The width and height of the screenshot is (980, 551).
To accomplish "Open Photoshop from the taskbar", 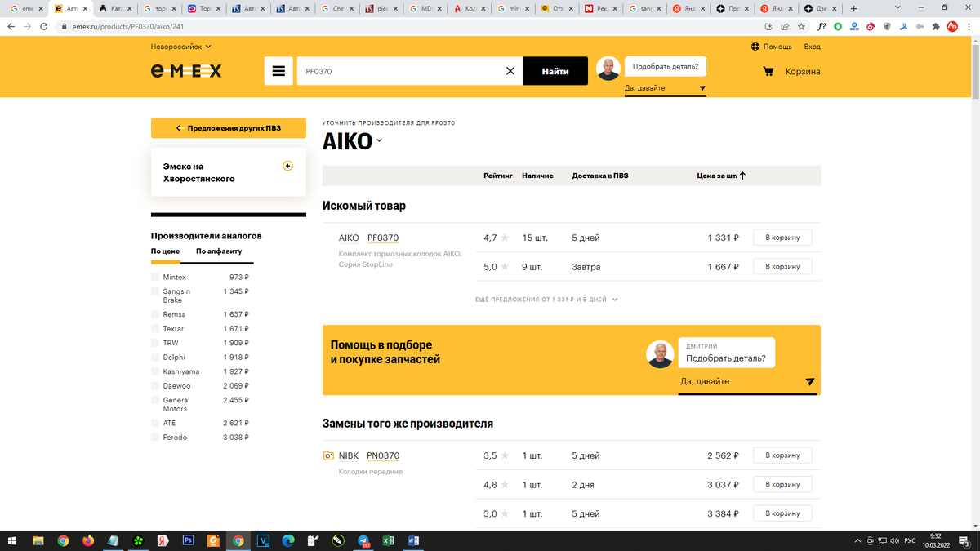I will [188, 540].
